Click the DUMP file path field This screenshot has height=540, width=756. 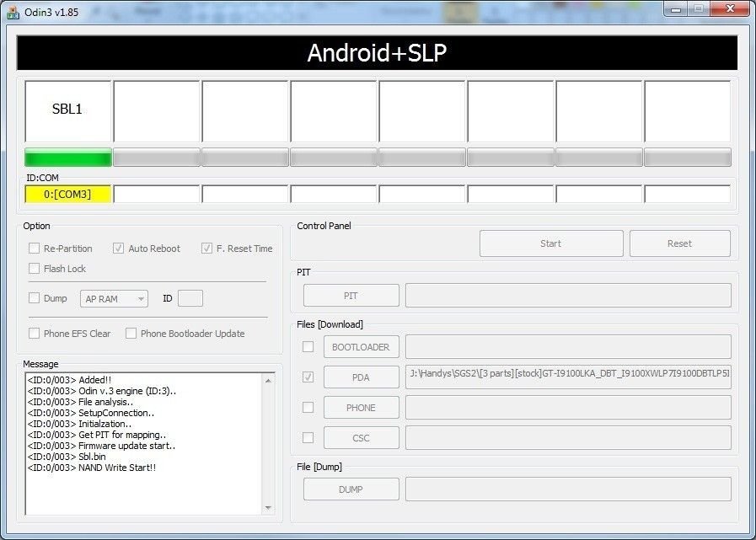coord(568,489)
